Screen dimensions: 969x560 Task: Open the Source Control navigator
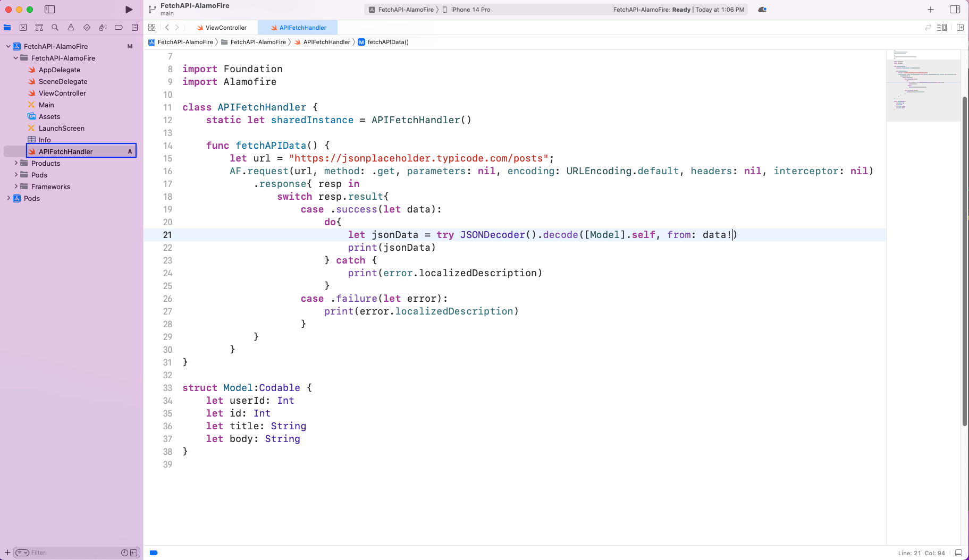(x=23, y=28)
